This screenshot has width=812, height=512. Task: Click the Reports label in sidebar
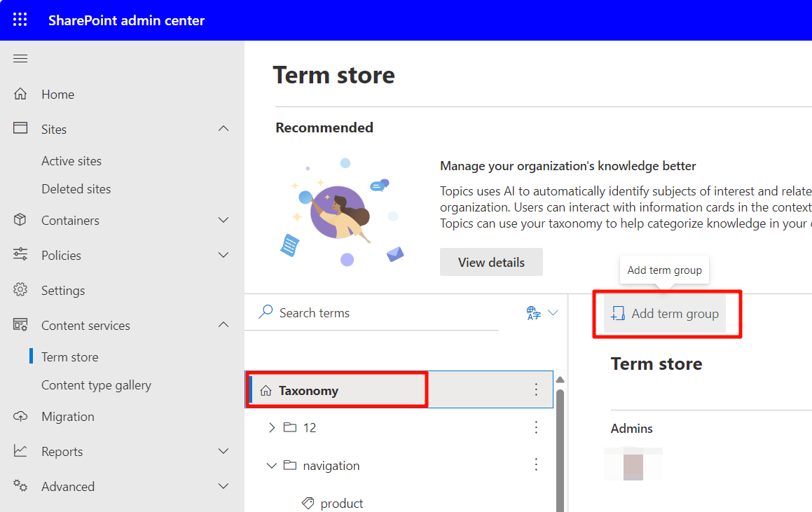click(x=62, y=452)
